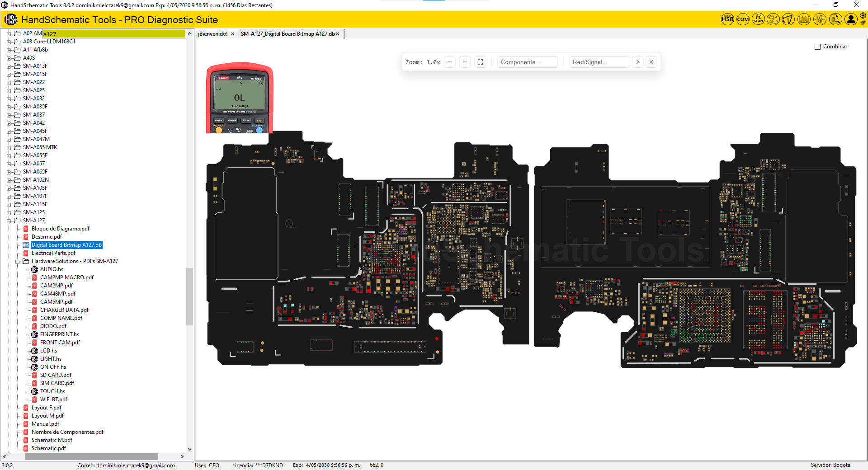Click the tree vertical scrollbar thumb
This screenshot has height=470, width=868.
point(190,296)
